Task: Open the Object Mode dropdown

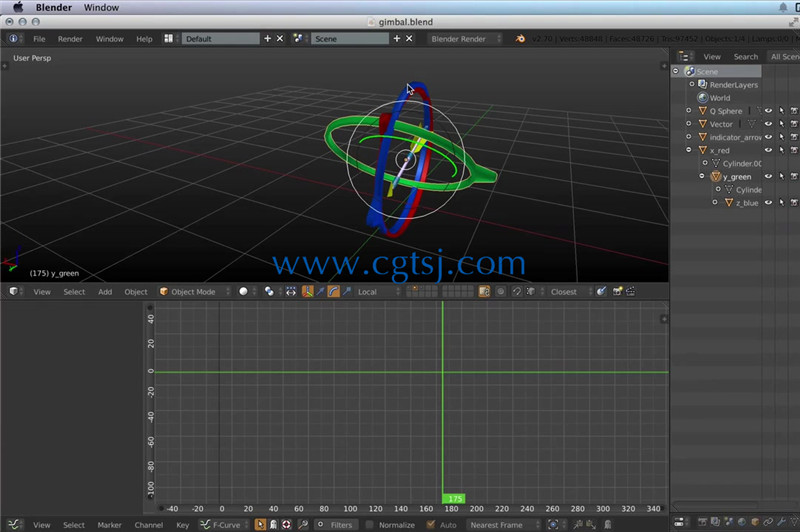Action: coord(194,291)
